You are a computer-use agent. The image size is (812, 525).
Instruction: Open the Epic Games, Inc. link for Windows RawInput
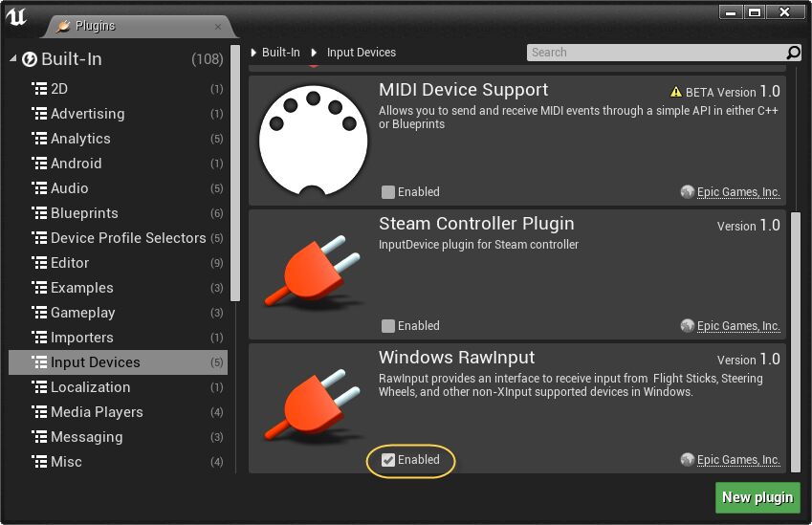click(x=737, y=460)
